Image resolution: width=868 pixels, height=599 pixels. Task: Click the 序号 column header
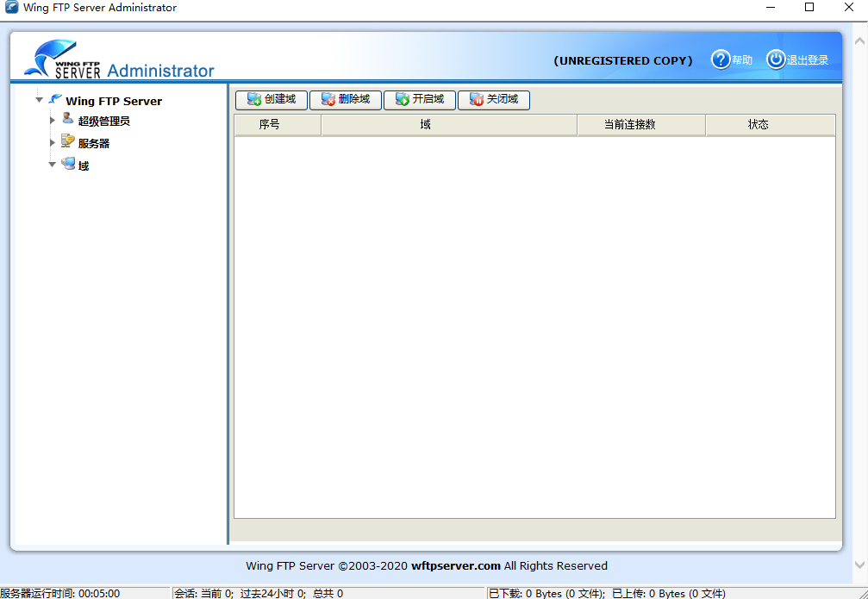278,125
